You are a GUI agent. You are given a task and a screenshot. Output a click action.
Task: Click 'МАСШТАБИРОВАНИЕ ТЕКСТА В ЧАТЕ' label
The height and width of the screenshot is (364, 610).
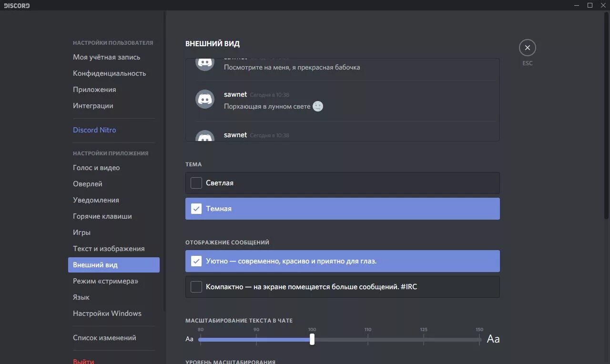tap(239, 321)
